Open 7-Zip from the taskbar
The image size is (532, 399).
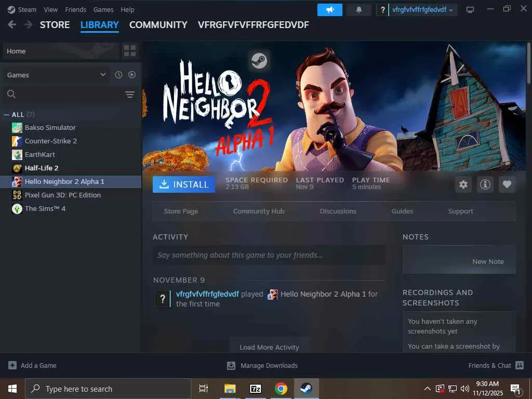[x=256, y=389]
